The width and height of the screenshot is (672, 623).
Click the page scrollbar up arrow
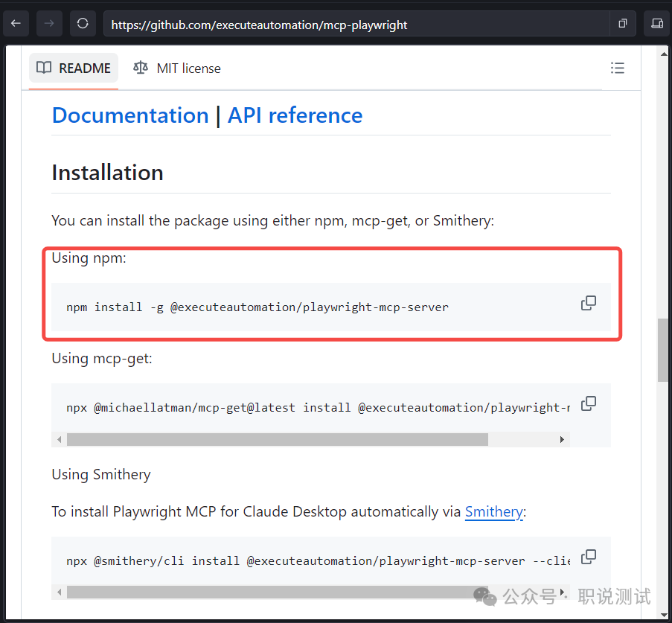[664, 54]
